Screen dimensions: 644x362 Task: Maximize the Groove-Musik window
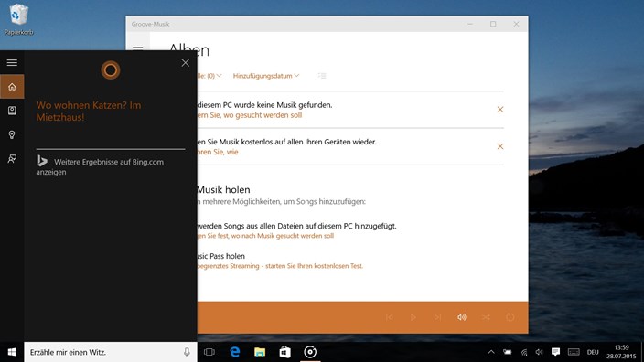pos(493,24)
